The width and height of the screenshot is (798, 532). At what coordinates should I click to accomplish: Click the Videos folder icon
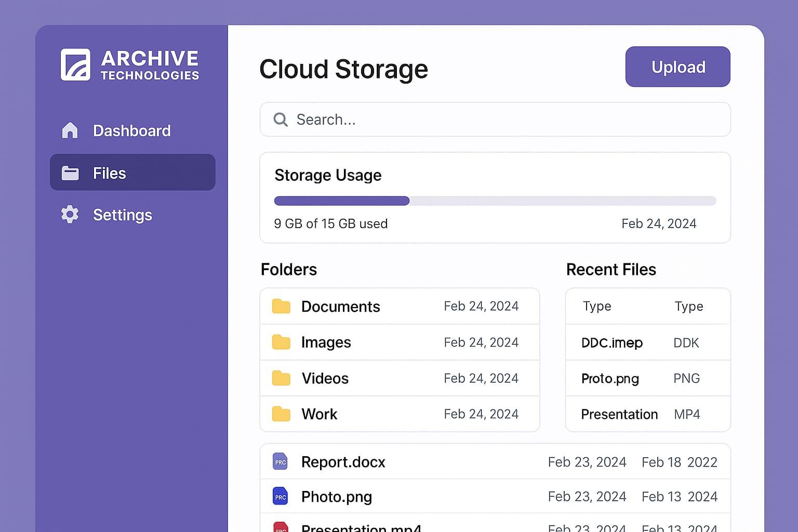pyautogui.click(x=281, y=378)
